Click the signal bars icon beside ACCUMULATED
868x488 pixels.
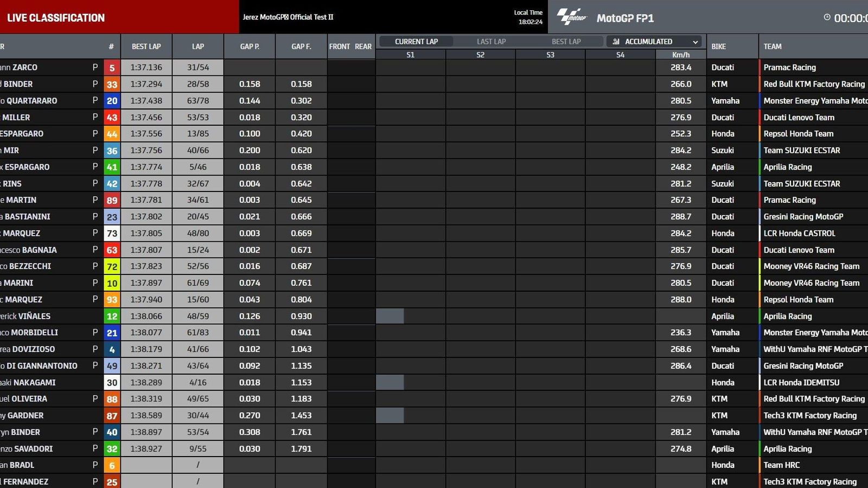point(615,41)
